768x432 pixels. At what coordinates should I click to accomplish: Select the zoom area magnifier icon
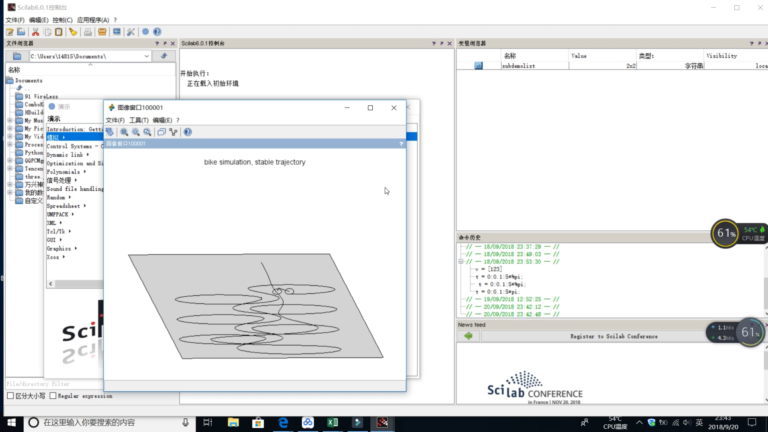124,132
